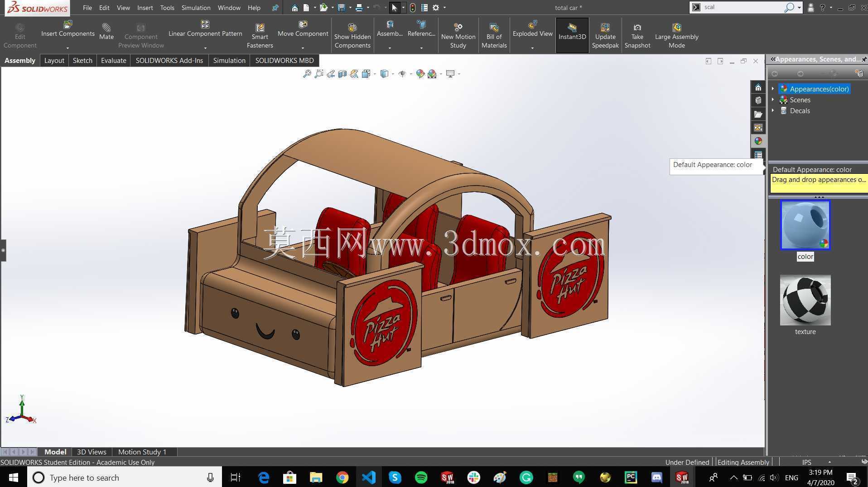The height and width of the screenshot is (487, 868).
Task: Take a Snapshot of the assembly
Action: (x=637, y=35)
